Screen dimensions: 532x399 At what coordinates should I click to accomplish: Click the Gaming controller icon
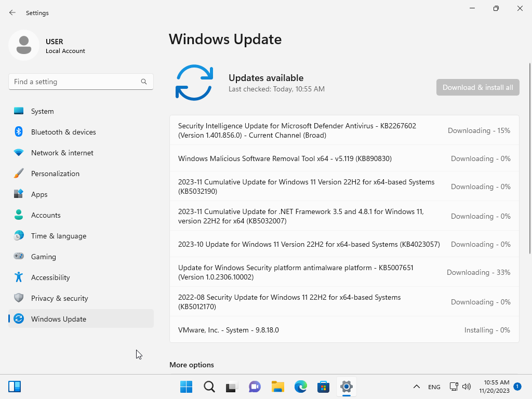[19, 256]
